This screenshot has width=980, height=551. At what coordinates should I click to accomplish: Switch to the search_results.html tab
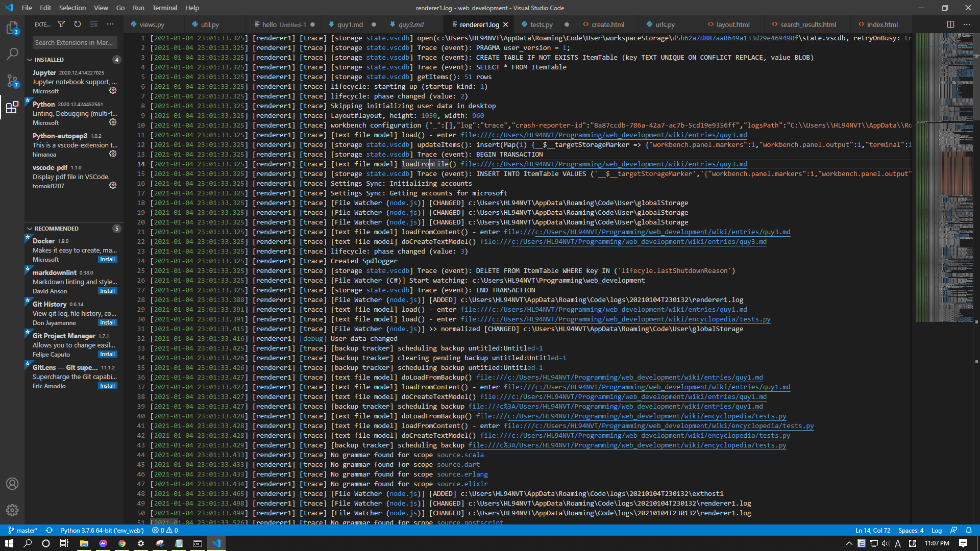click(x=808, y=24)
